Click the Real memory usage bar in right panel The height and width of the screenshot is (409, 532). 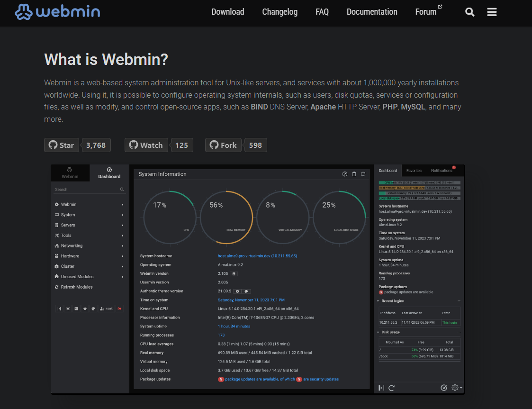point(419,188)
